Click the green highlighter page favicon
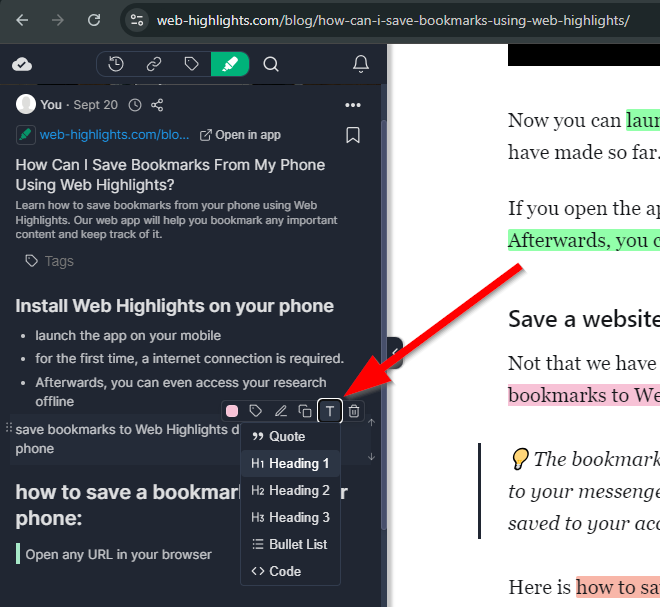The image size is (660, 607). [25, 135]
